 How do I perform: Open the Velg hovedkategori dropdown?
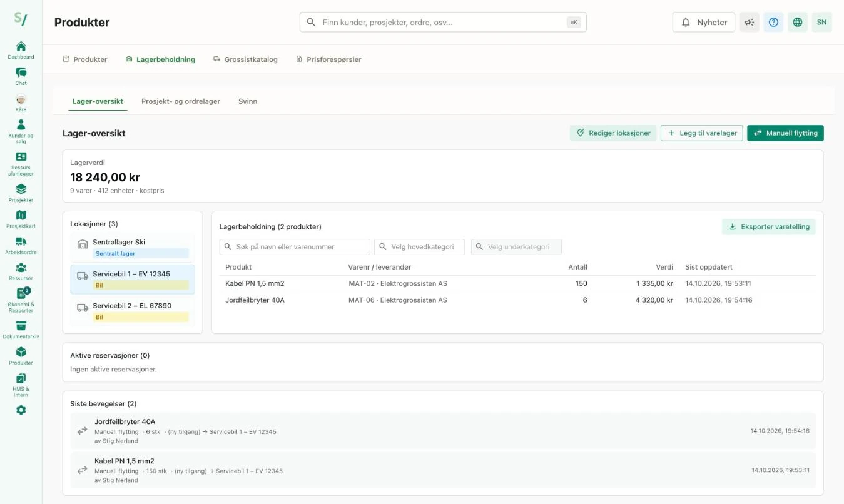pos(419,247)
